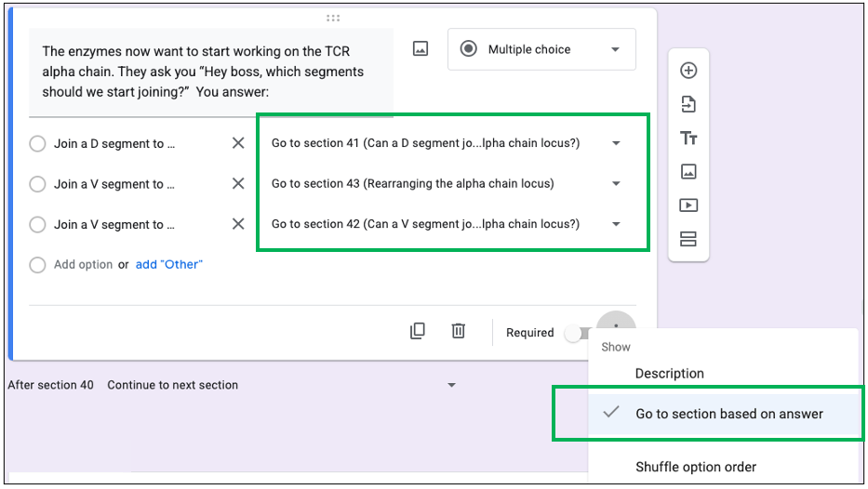
Task: Select the Join a D segment radio button
Action: coord(37,144)
